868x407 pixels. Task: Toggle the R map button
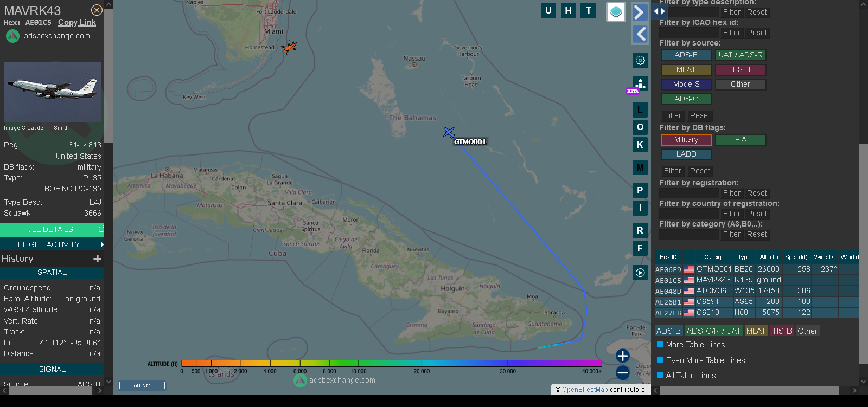[x=640, y=230]
